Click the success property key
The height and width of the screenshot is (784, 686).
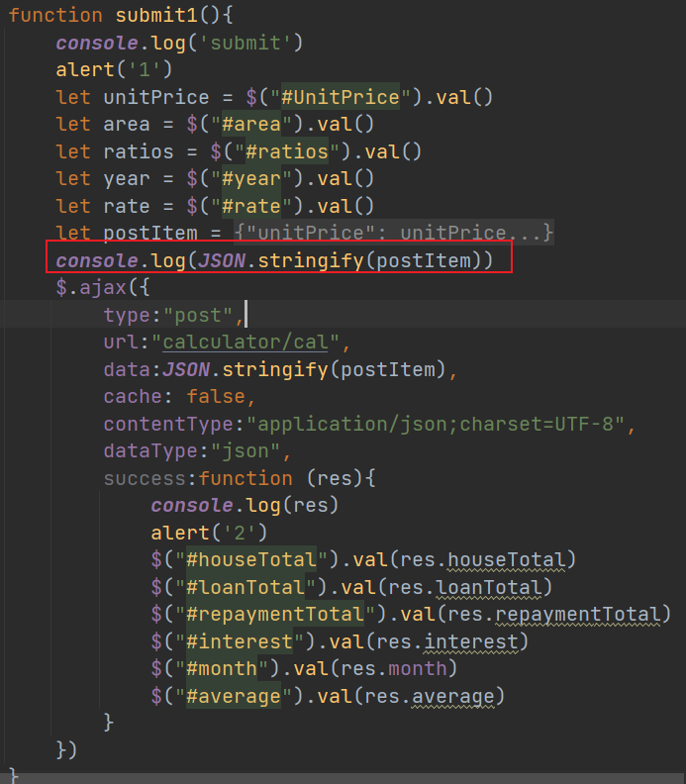pyautogui.click(x=145, y=479)
